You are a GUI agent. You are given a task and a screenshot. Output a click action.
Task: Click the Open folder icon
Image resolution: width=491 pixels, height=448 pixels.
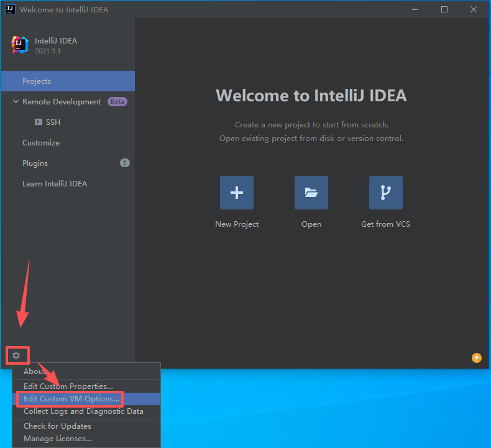point(311,193)
